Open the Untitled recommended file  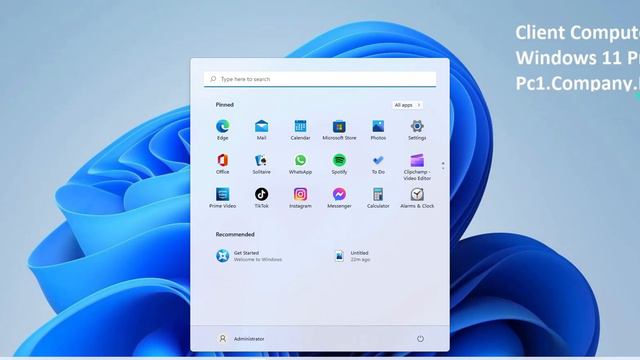352,256
